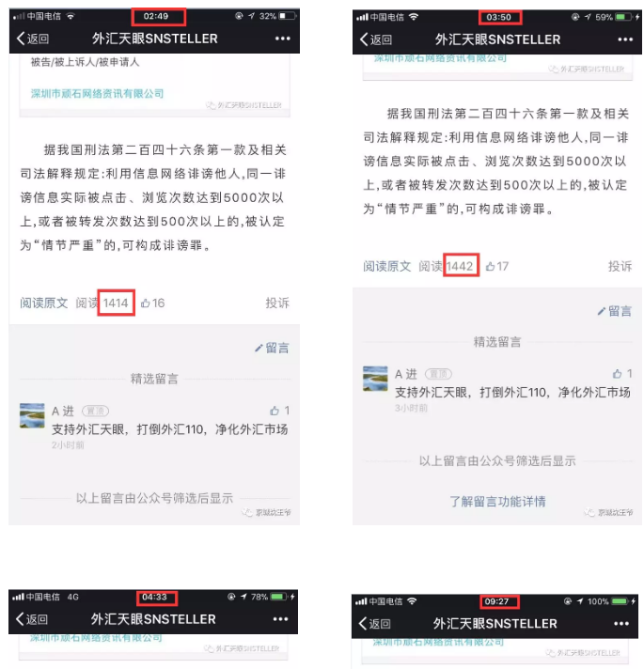Tap A进's avatar in the 03:50 screenshot
The height and width of the screenshot is (669, 644).
click(375, 379)
